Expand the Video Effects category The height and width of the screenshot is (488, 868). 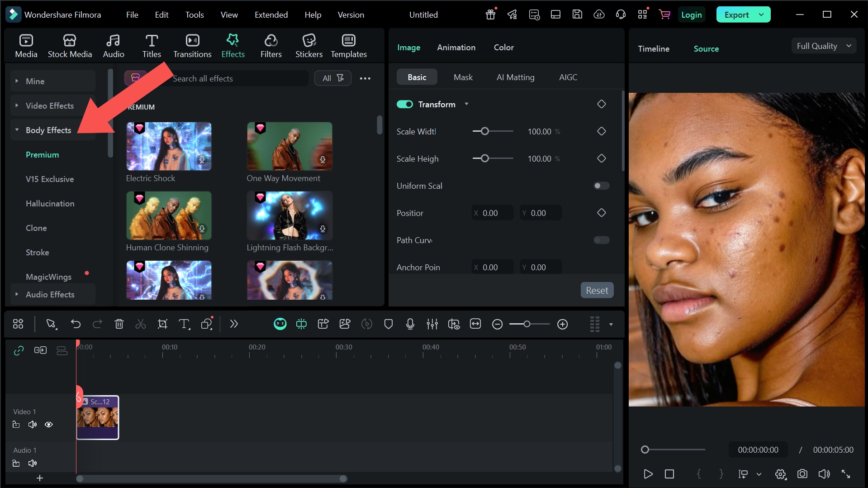point(49,106)
